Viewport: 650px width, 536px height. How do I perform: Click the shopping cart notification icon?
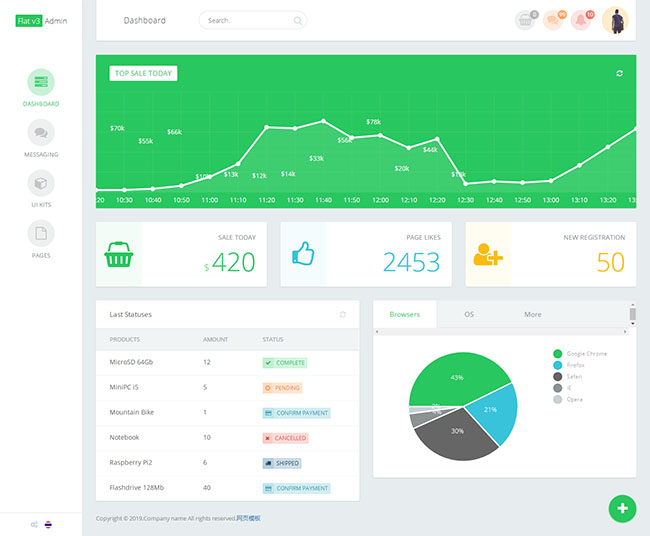point(525,21)
